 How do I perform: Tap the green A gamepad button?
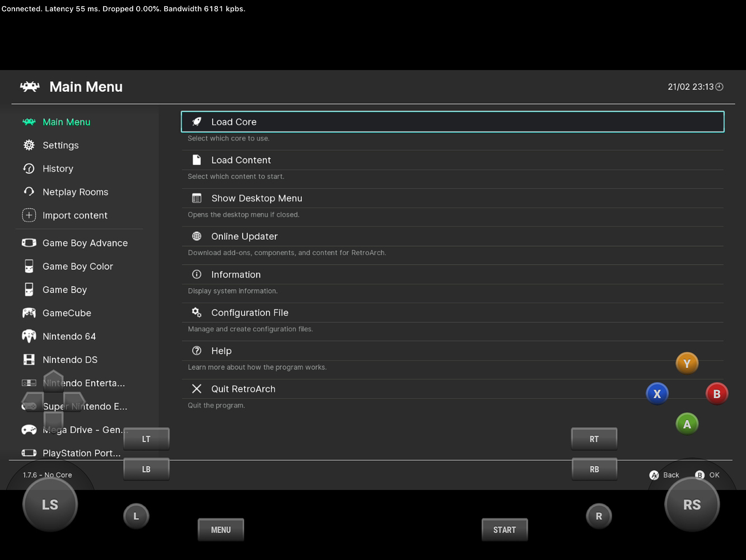pos(687,424)
